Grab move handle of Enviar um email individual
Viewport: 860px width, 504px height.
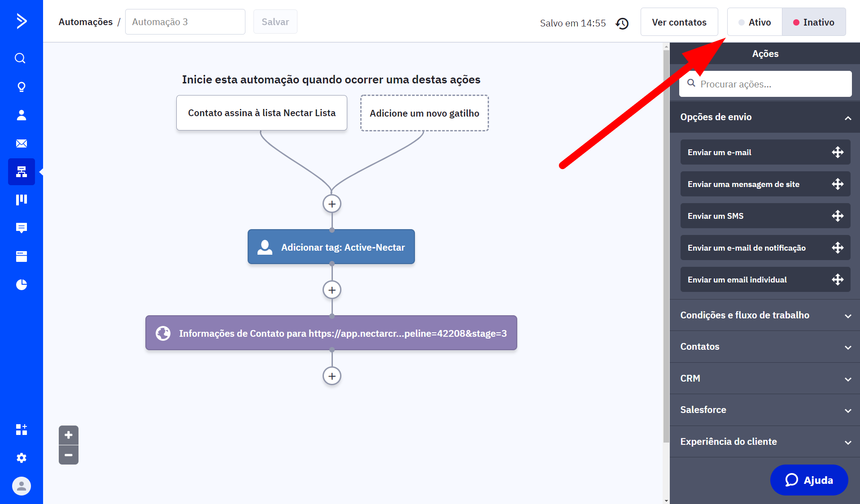coord(838,280)
